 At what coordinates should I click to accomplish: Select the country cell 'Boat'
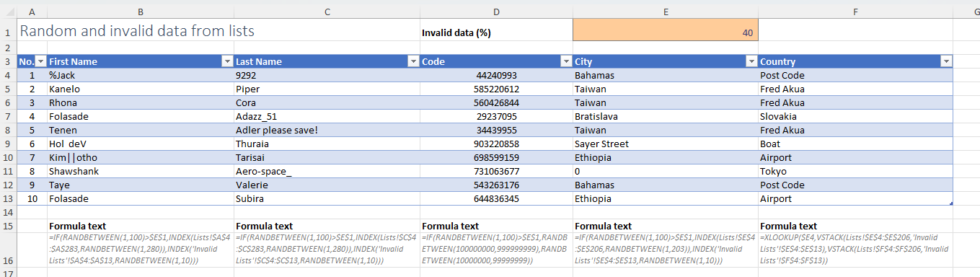tap(855, 144)
